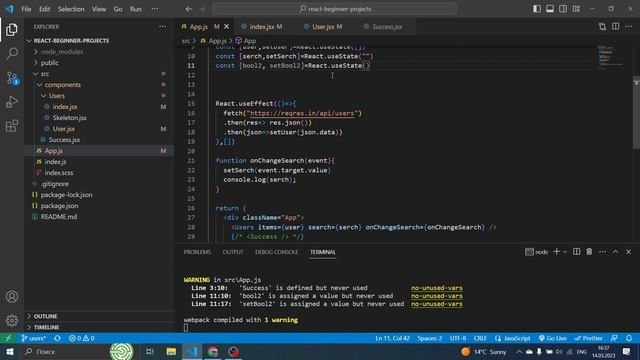The width and height of the screenshot is (640, 360).
Task: Open terminal launch profile dropdown arrow
Action: click(565, 252)
